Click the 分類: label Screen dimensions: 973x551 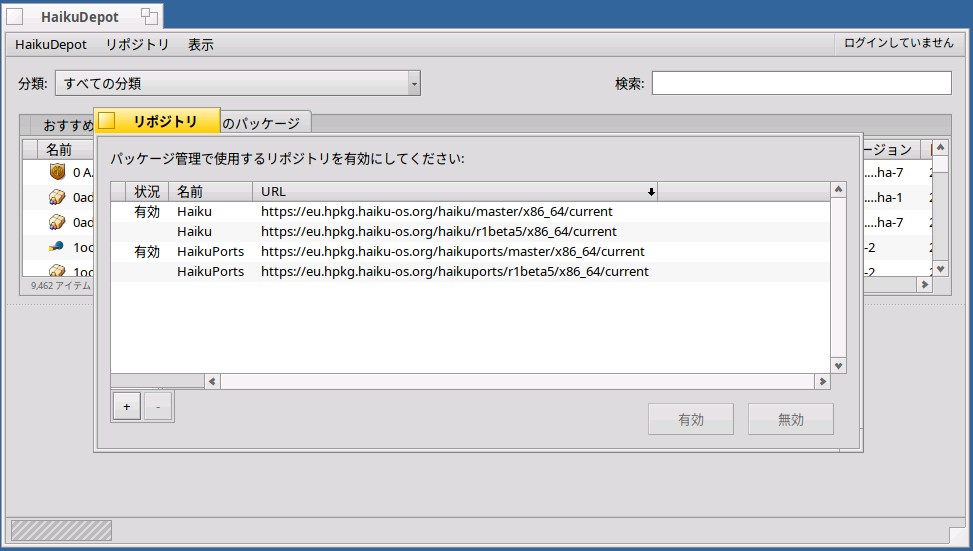pyautogui.click(x=33, y=83)
